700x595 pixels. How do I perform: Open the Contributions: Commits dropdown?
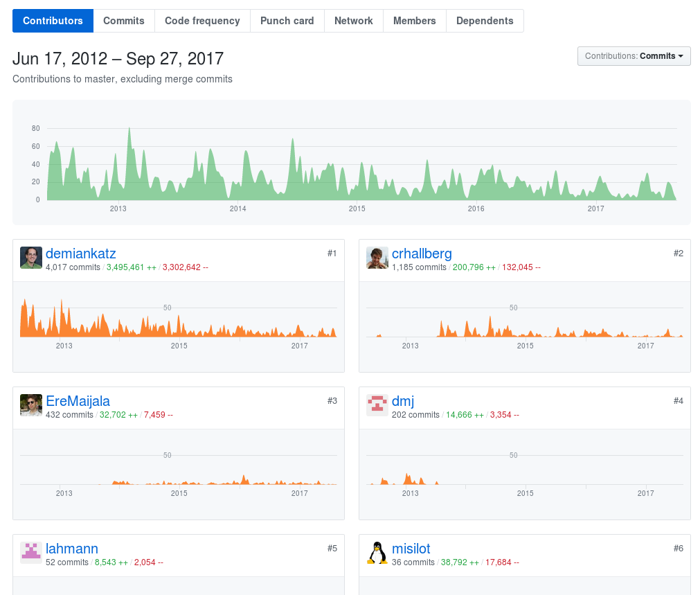click(x=634, y=56)
